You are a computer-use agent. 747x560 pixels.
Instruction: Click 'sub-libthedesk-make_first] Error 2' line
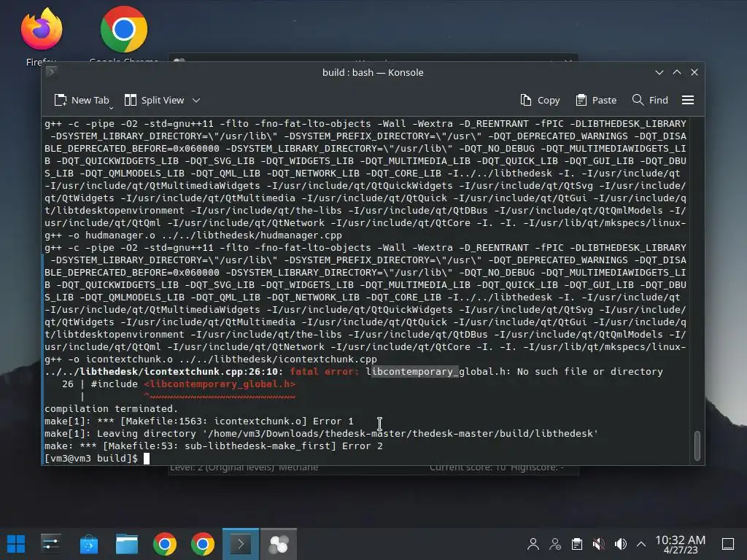coord(284,446)
